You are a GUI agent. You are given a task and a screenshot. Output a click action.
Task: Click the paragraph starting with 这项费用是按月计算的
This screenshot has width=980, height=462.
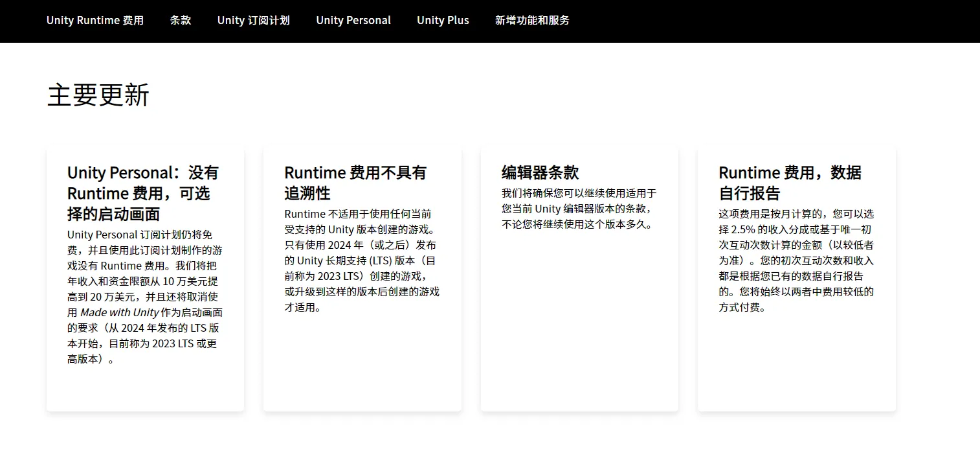coord(796,260)
